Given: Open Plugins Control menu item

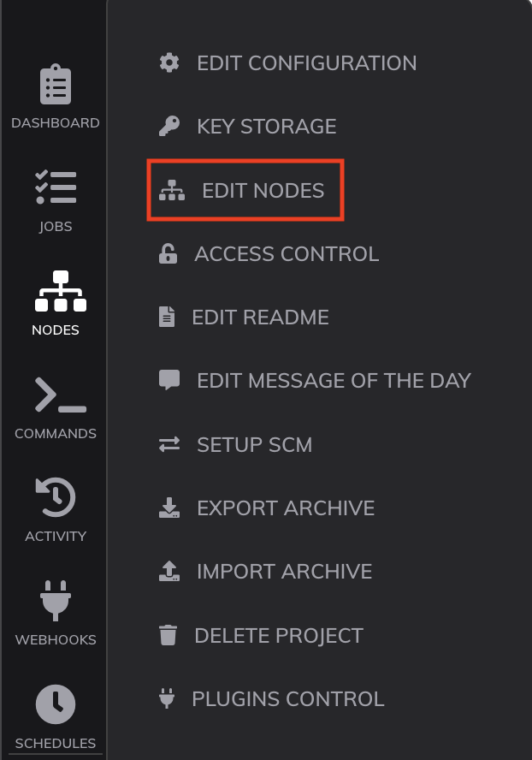Looking at the screenshot, I should (x=271, y=699).
